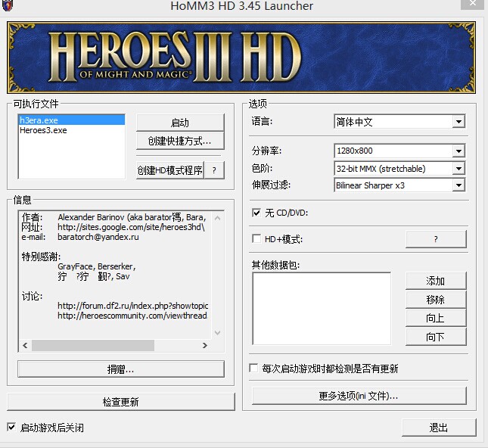The image size is (488, 448).
Task: Open help '?' next to 创建HD模式程序
Action: click(214, 170)
